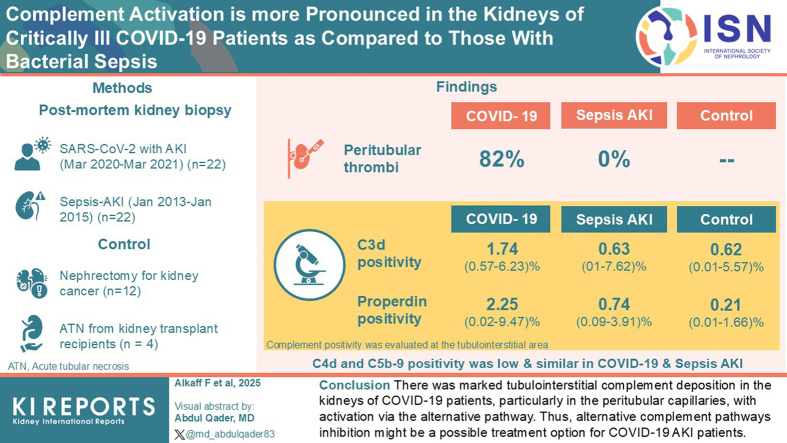Click the SARS-CoV-2 patient with virus icon

(33, 155)
